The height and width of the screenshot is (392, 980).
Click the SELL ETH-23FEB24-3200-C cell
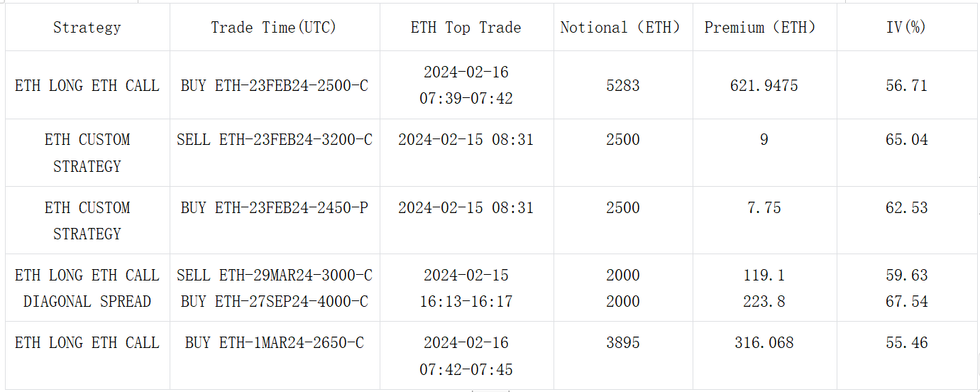275,140
